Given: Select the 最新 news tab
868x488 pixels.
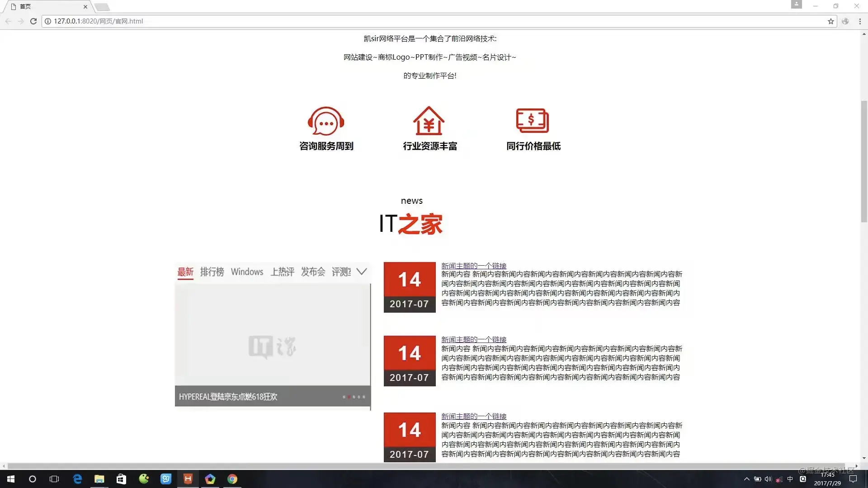Looking at the screenshot, I should pyautogui.click(x=185, y=272).
